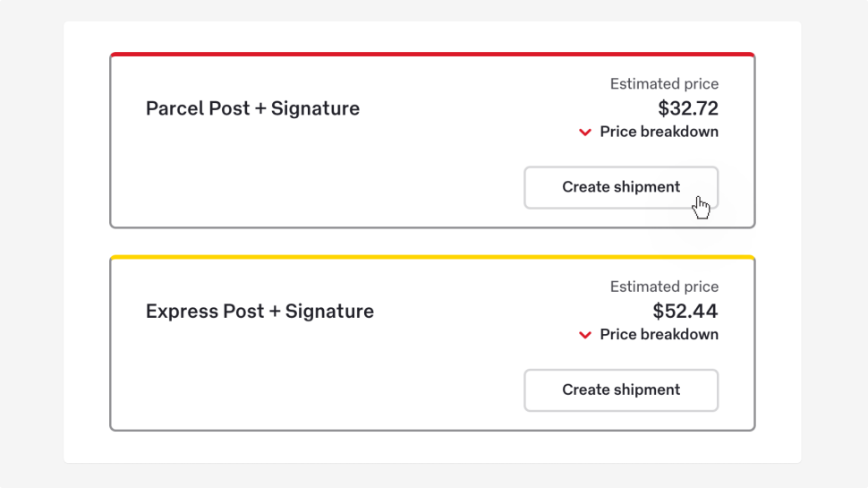Click grey page background outside the white panel

[x=31, y=242]
